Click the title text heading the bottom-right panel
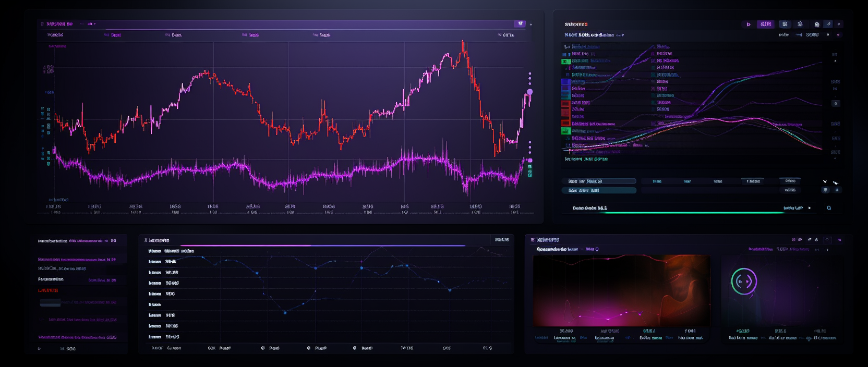The height and width of the screenshot is (367, 868). (548, 240)
